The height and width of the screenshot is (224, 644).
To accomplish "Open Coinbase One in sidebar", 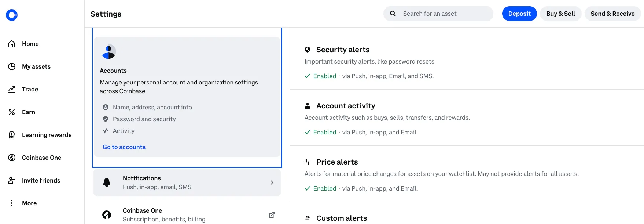I will [42, 158].
